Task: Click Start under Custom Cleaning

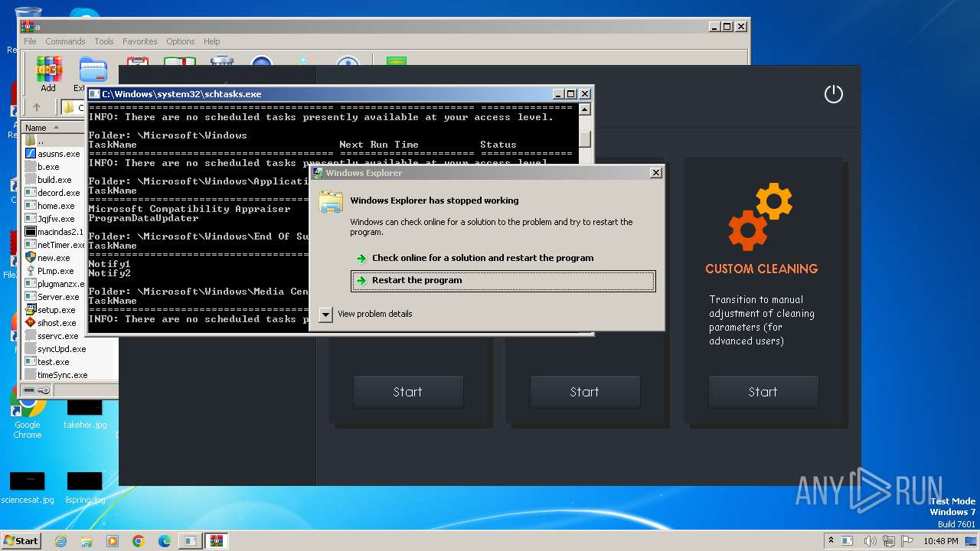Action: pyautogui.click(x=763, y=392)
